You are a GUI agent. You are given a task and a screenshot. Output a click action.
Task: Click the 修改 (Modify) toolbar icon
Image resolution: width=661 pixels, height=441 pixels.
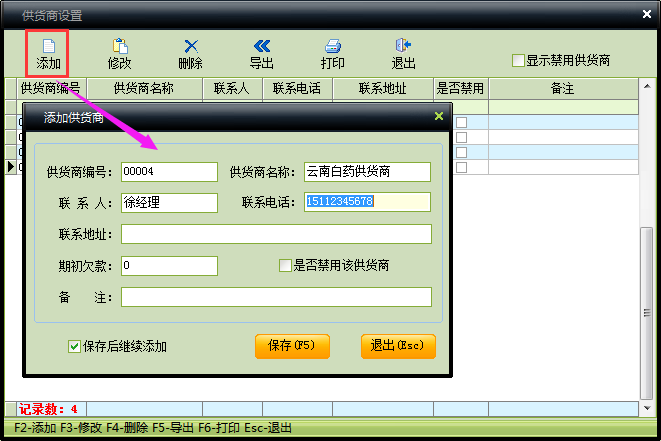(119, 54)
